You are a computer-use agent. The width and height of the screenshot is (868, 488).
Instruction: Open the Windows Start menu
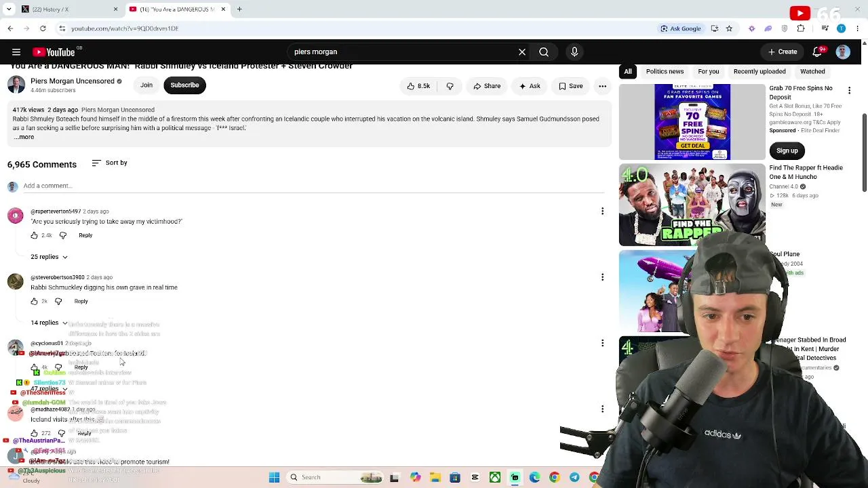[274, 478]
